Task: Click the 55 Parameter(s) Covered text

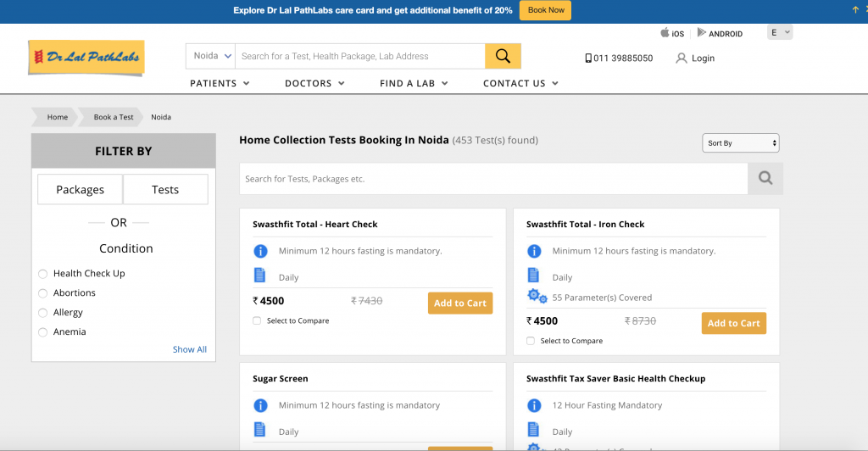Action: pyautogui.click(x=602, y=298)
